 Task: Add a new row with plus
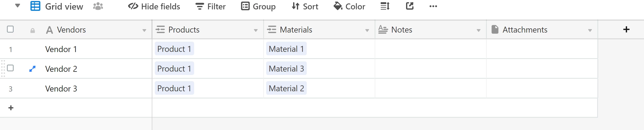point(11,108)
